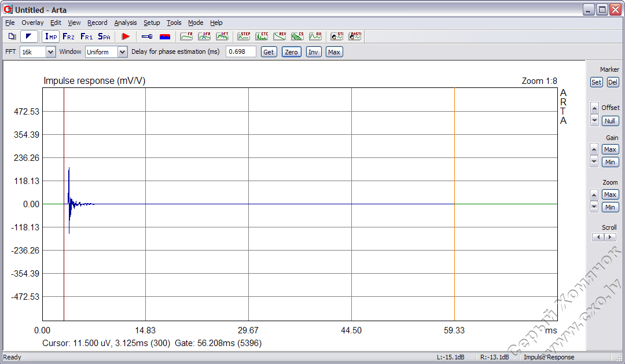Increase Zoom with the up arrow
This screenshot has height=364, width=625.
tap(594, 195)
